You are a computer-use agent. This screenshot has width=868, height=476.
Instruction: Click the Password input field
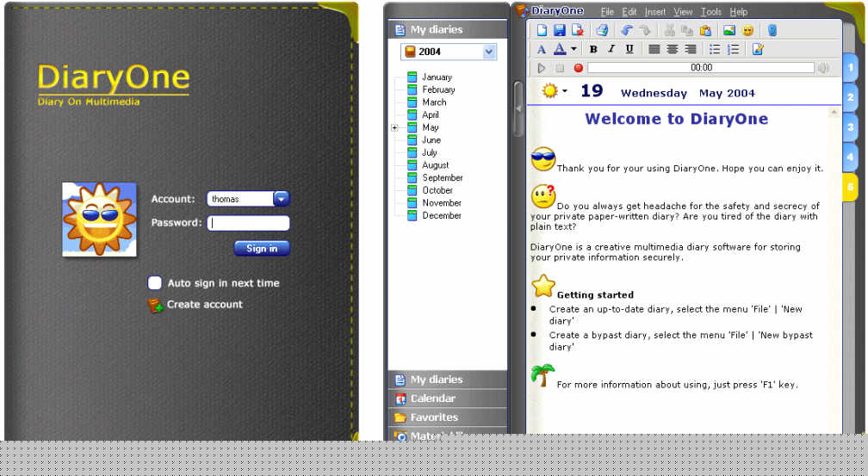[249, 223]
